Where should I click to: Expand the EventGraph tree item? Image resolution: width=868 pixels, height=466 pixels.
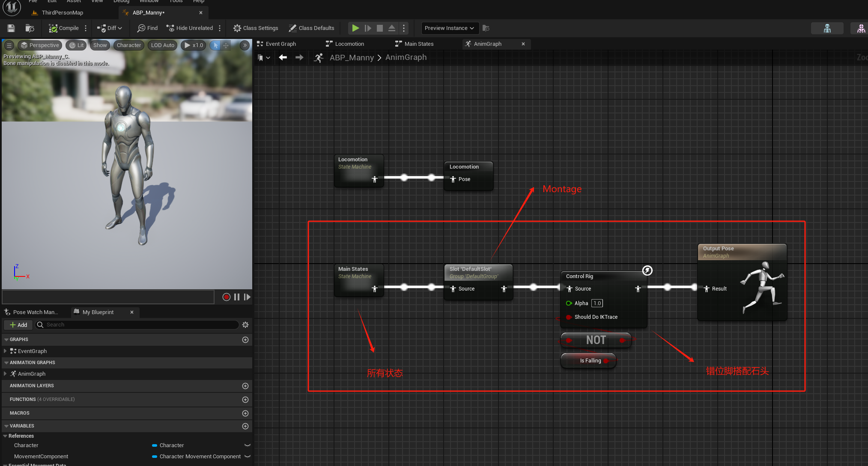5,351
